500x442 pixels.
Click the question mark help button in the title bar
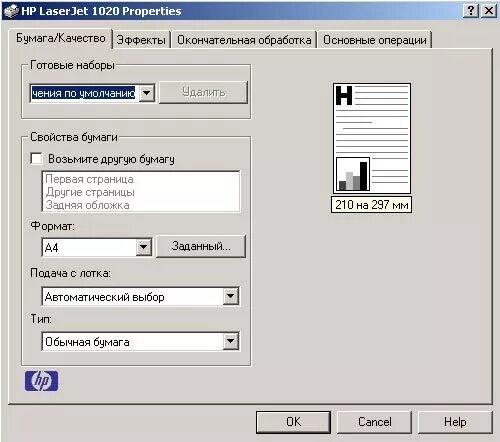[x=470, y=11]
